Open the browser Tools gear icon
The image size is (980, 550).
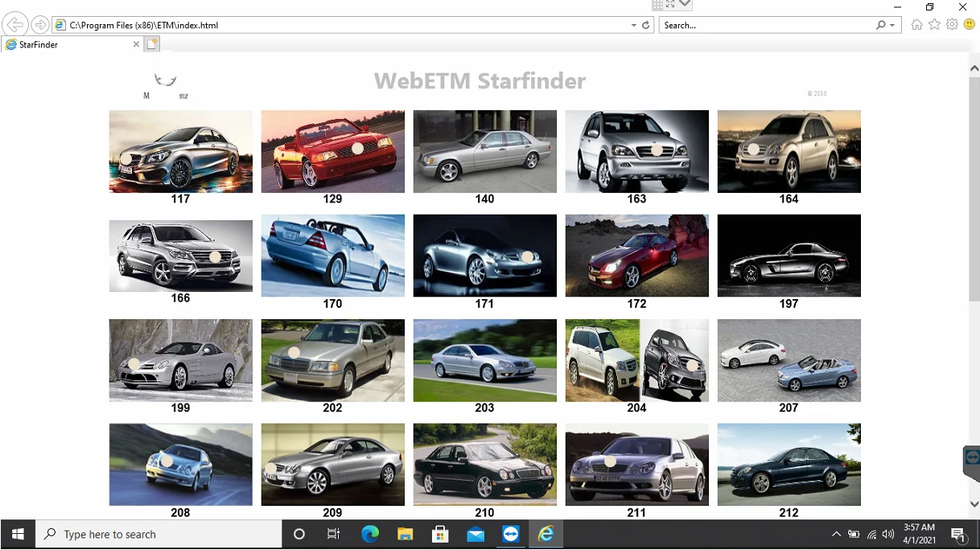(x=952, y=25)
